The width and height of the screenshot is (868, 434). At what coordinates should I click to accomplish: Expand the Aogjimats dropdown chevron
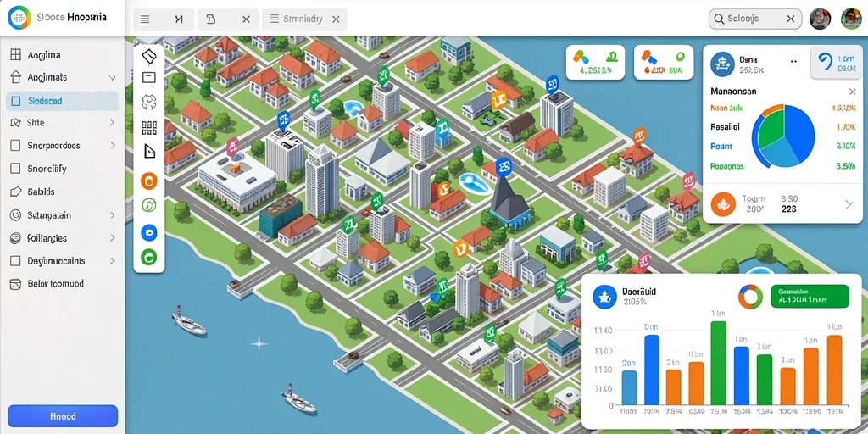point(113,78)
